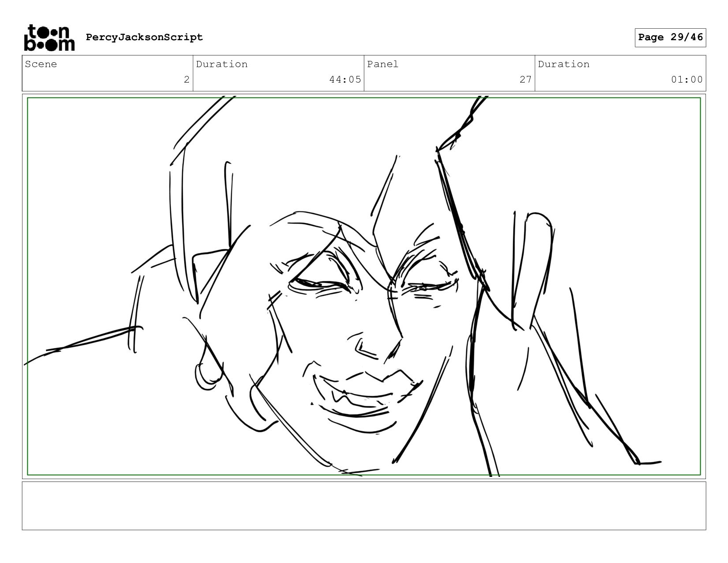
Task: Click the Page 29/46 indicator
Action: pyautogui.click(x=670, y=38)
